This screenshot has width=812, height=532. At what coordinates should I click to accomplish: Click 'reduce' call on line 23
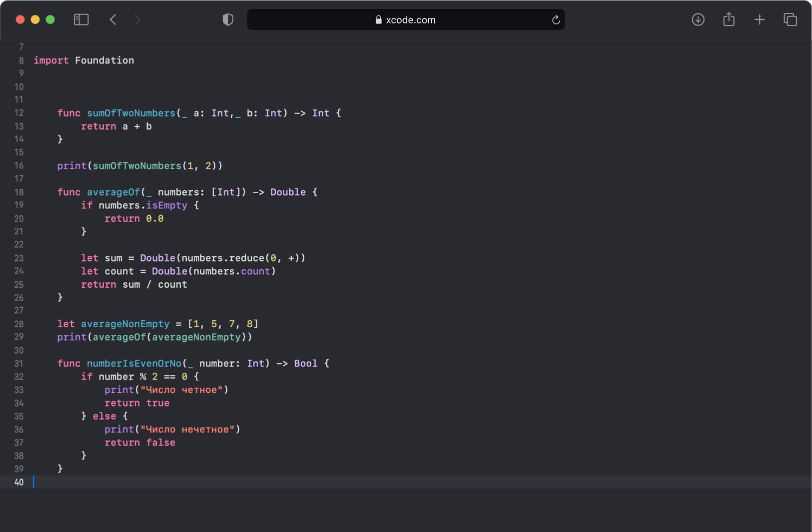tap(247, 258)
